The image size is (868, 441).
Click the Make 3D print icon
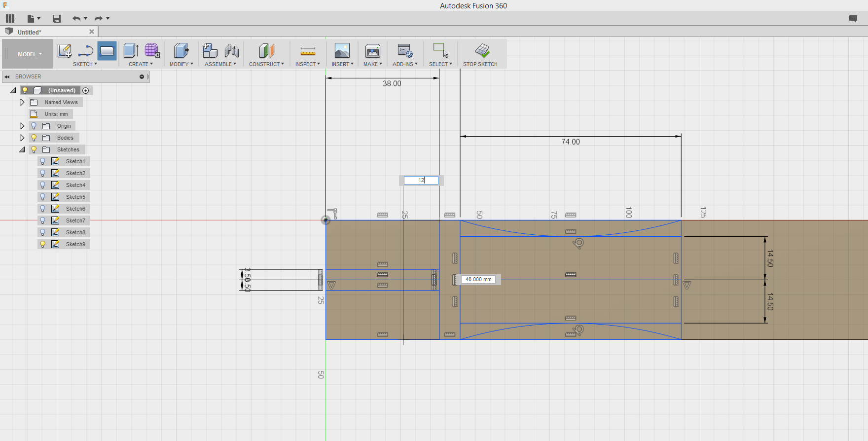(373, 50)
